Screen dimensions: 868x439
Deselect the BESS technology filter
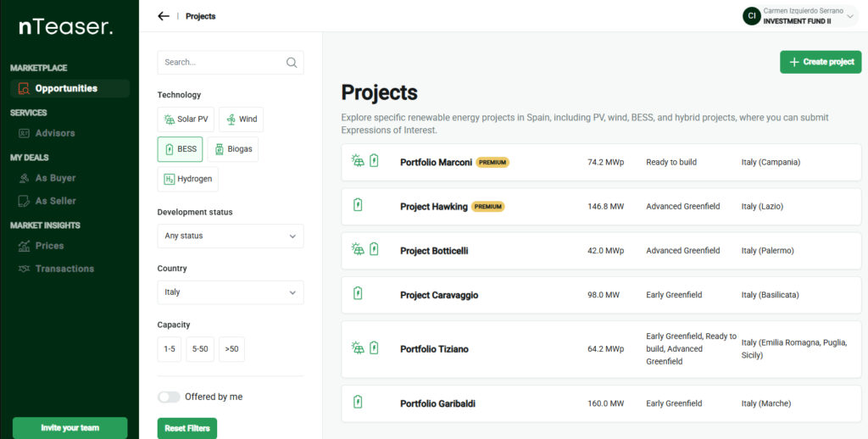(180, 149)
